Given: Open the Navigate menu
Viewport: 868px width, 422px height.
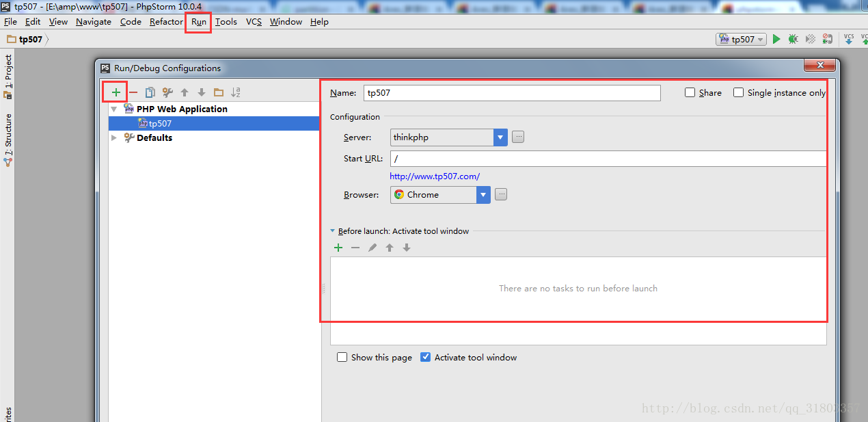Looking at the screenshot, I should (x=94, y=21).
